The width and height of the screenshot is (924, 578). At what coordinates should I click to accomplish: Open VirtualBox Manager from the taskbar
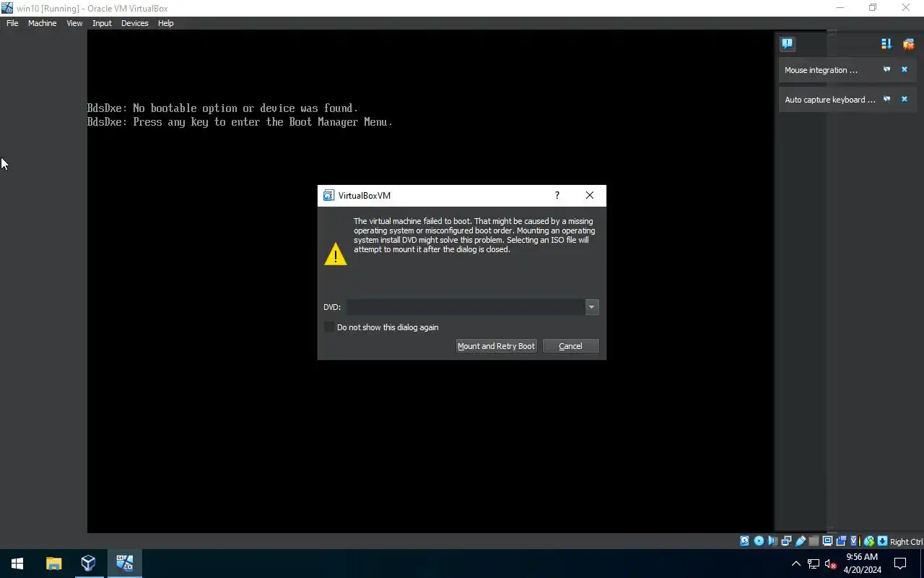(x=88, y=564)
